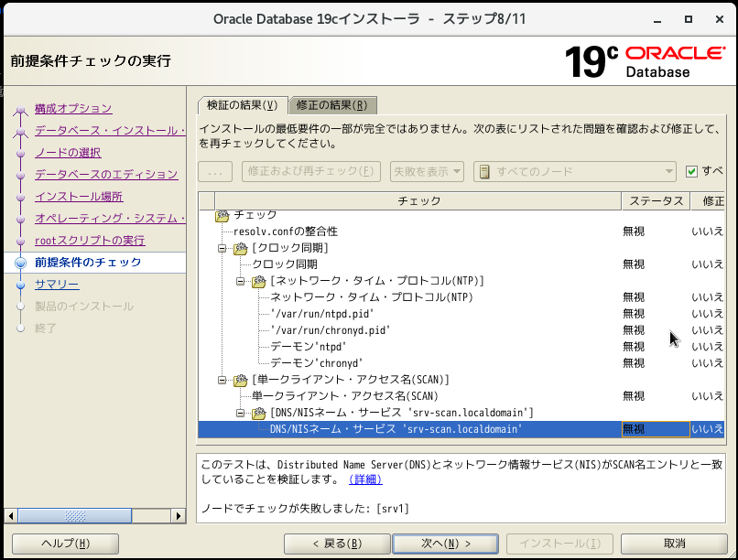The image size is (738, 560).
Task: Click the sidebar horizontal scrollbar thumb
Action: (75, 516)
